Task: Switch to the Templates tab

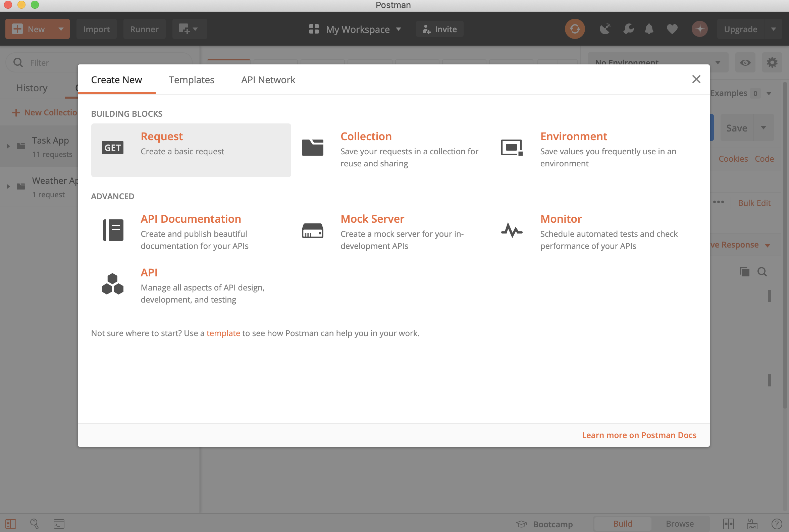Action: 191,80
